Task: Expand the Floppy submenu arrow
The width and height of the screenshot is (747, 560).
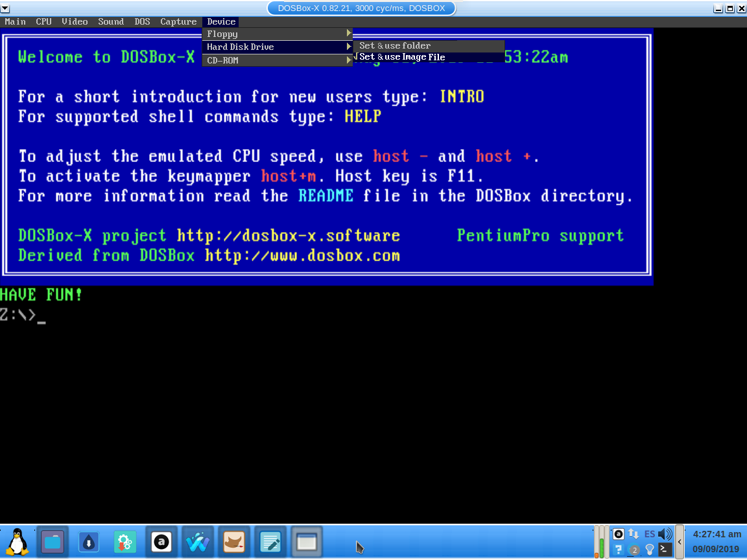Action: [349, 33]
